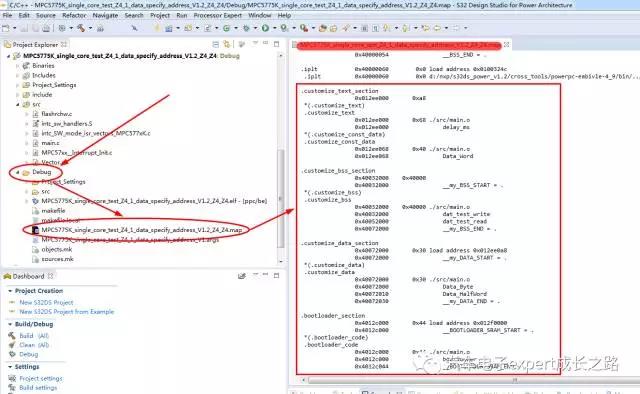Image resolution: width=640 pixels, height=394 pixels.
Task: Click the Build hammer toolbar icon
Action: [80, 28]
